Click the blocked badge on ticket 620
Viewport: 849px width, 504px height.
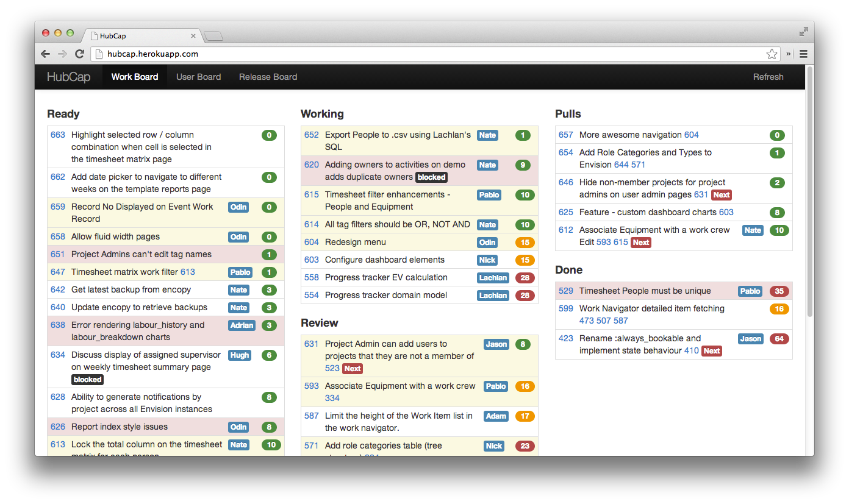(x=431, y=177)
